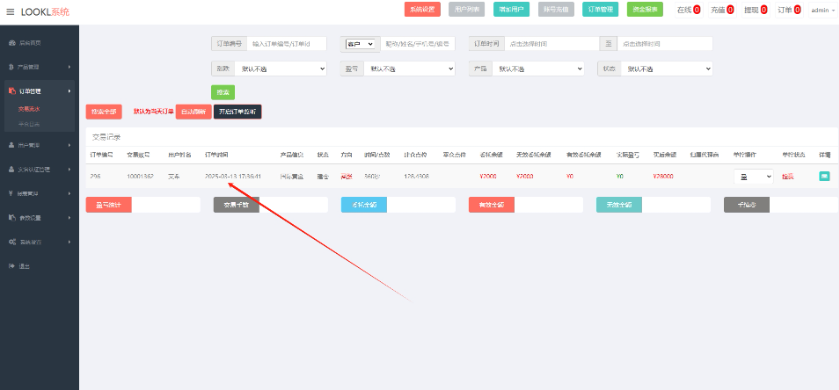The height and width of the screenshot is (390, 839).
Task: Open the 订单 counter badge in header
Action: [797, 10]
